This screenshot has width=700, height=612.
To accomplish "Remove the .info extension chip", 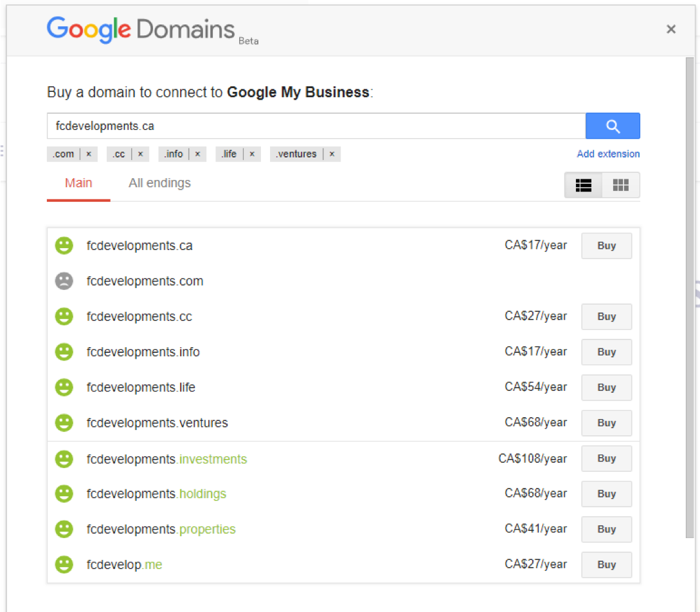I will 197,154.
